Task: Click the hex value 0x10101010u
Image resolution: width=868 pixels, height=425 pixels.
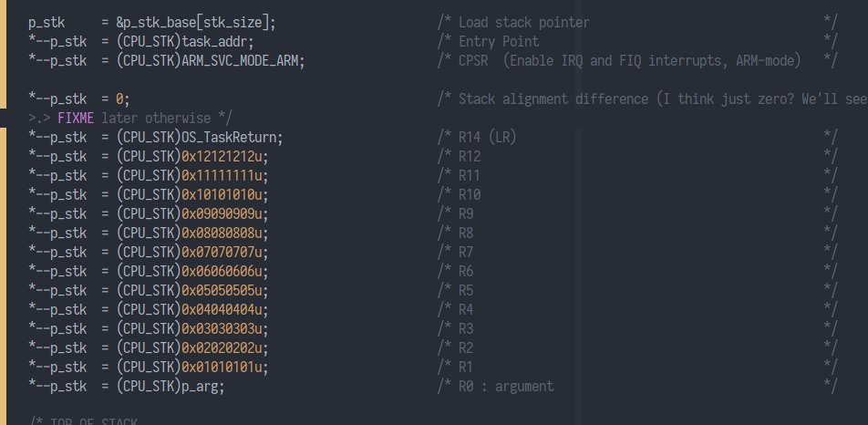Action: click(x=223, y=194)
